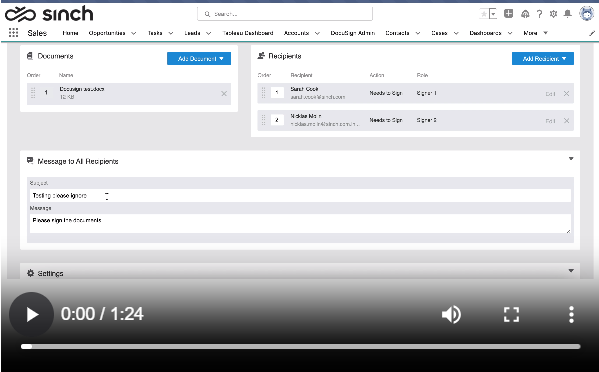This screenshot has height=372, width=599.
Task: Click the edit navigation pencil icon
Action: pyautogui.click(x=592, y=33)
